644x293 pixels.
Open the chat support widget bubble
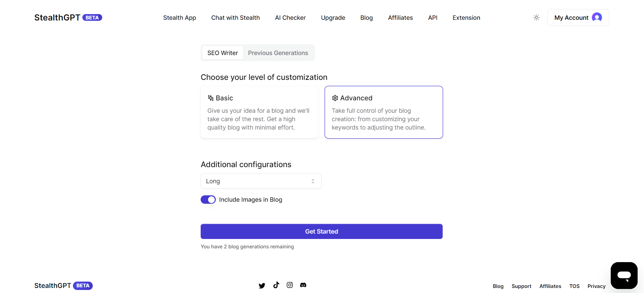click(x=624, y=276)
